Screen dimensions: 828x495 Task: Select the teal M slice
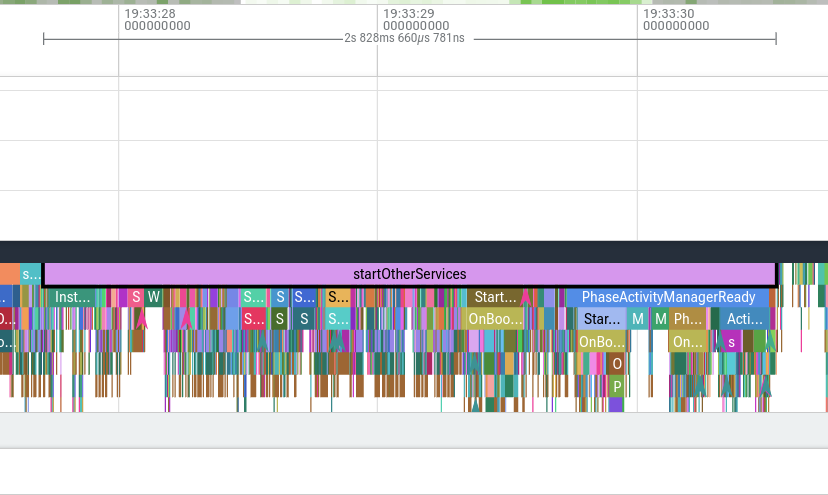coord(638,319)
